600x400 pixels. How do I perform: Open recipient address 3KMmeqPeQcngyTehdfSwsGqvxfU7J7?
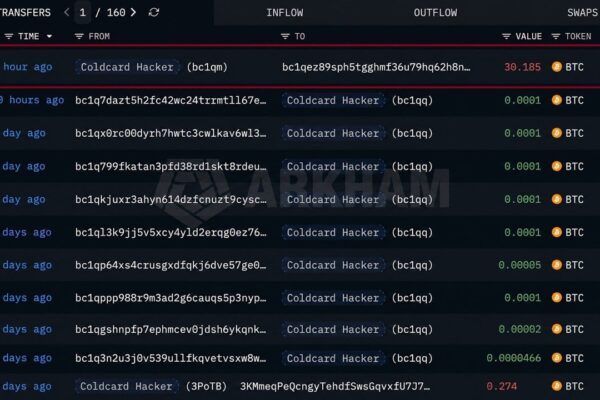335,386
